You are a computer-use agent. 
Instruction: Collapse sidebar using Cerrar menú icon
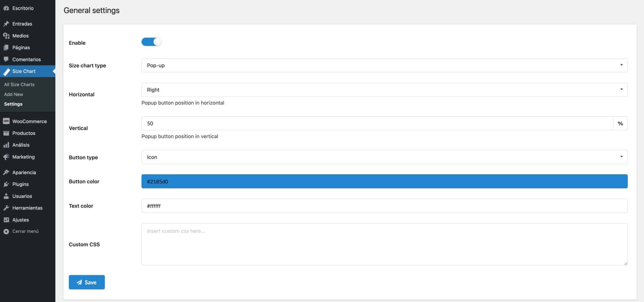pyautogui.click(x=6, y=232)
